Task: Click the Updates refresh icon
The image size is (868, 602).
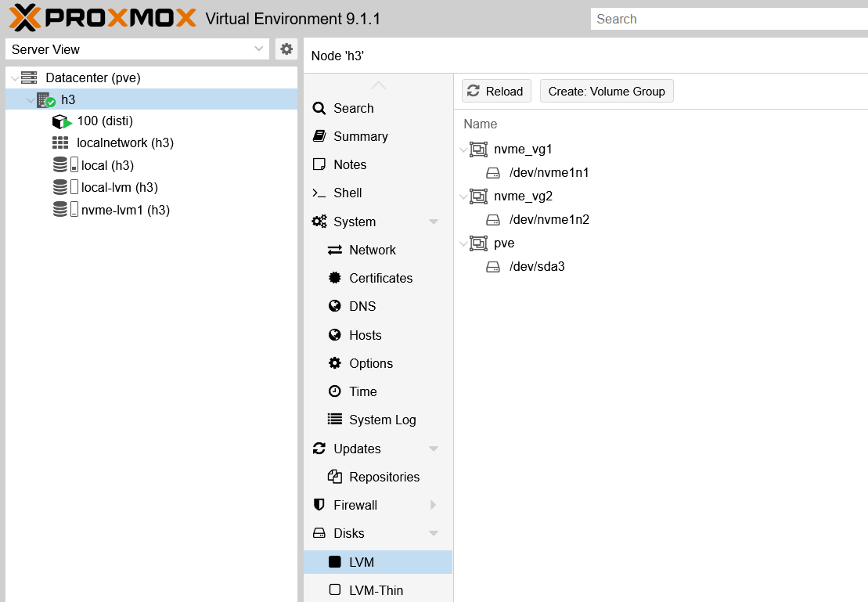Action: coord(319,449)
